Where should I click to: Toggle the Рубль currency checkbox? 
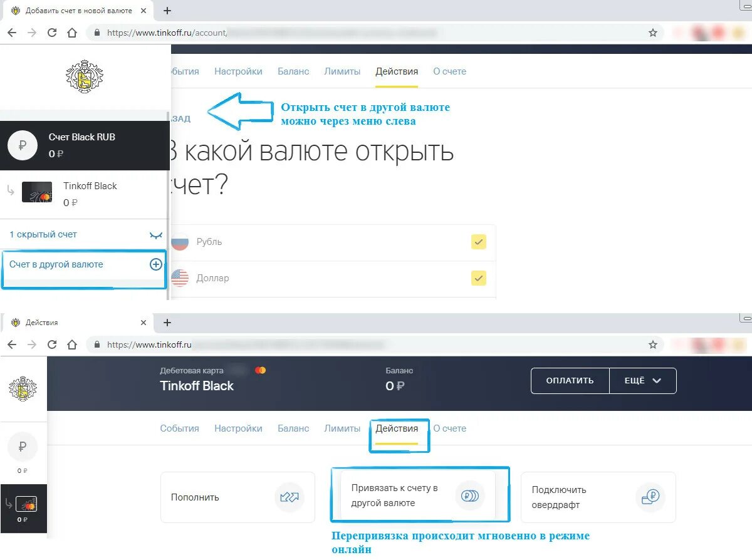click(x=479, y=242)
